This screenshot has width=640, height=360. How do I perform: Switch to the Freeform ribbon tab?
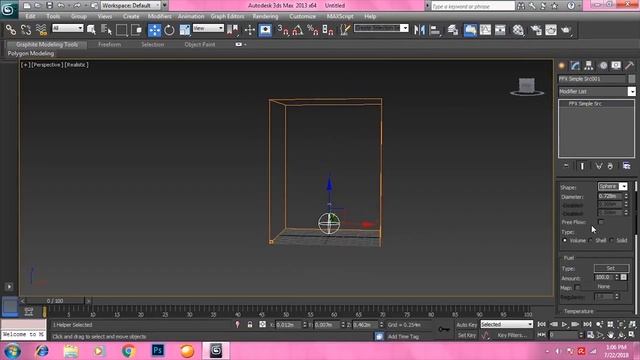click(109, 44)
